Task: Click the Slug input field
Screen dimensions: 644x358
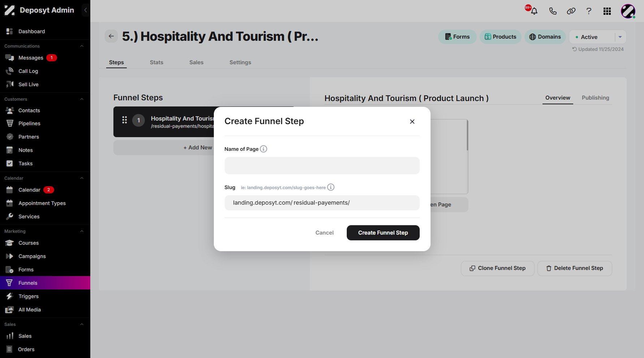Action: 322,203
